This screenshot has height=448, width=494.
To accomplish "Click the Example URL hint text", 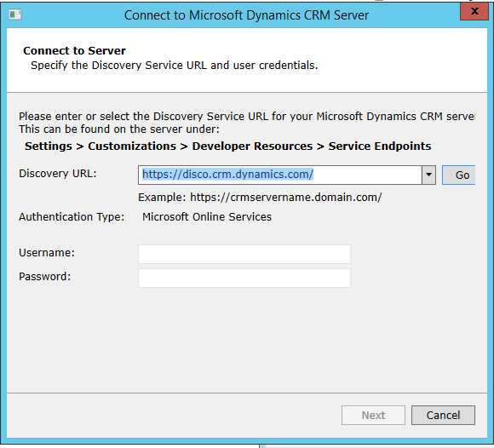I will pos(260,198).
